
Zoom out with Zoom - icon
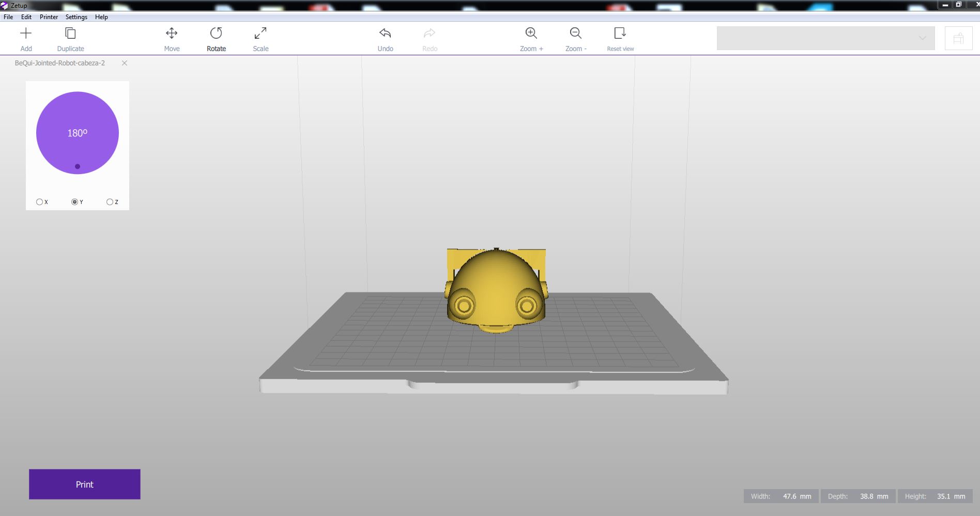[x=575, y=34]
